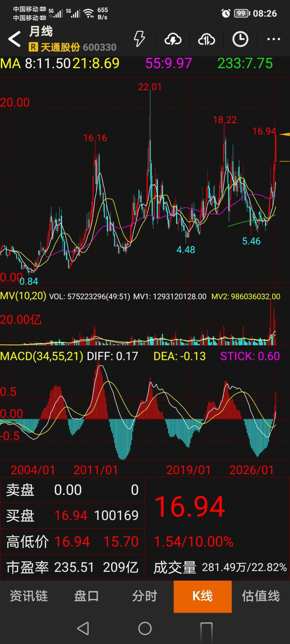Tap the back arrow icon
290x644 pixels.
click(x=14, y=39)
